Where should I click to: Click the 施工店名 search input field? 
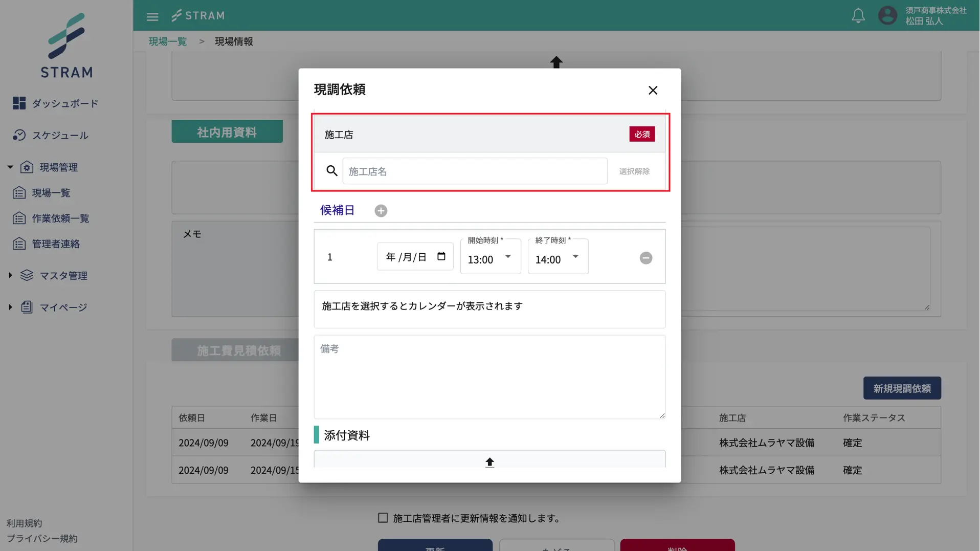coord(474,171)
